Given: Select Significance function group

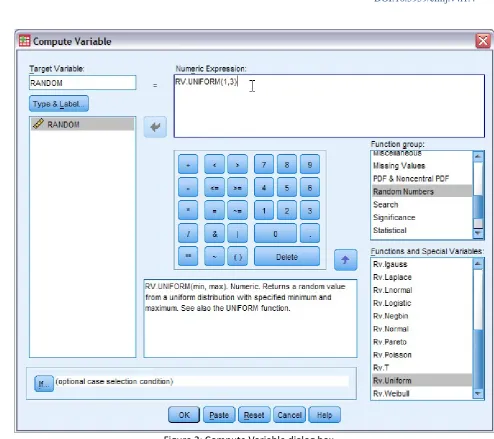Looking at the screenshot, I should click(422, 217).
